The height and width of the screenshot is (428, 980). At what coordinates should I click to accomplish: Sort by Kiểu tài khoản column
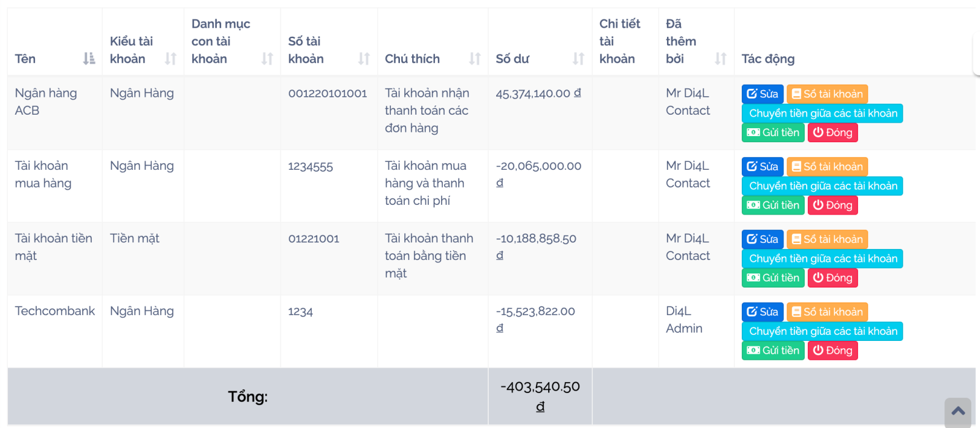click(170, 59)
